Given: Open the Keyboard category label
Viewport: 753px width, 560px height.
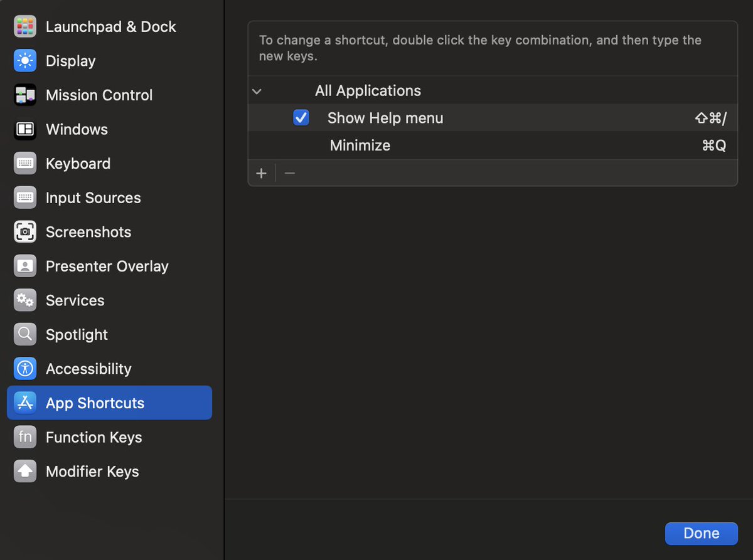Looking at the screenshot, I should point(78,163).
